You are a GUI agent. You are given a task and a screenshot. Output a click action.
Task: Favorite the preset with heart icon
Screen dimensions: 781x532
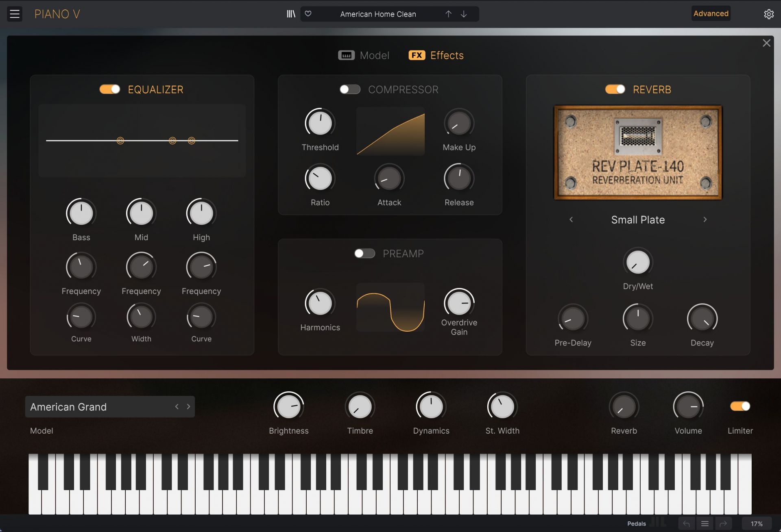click(308, 14)
